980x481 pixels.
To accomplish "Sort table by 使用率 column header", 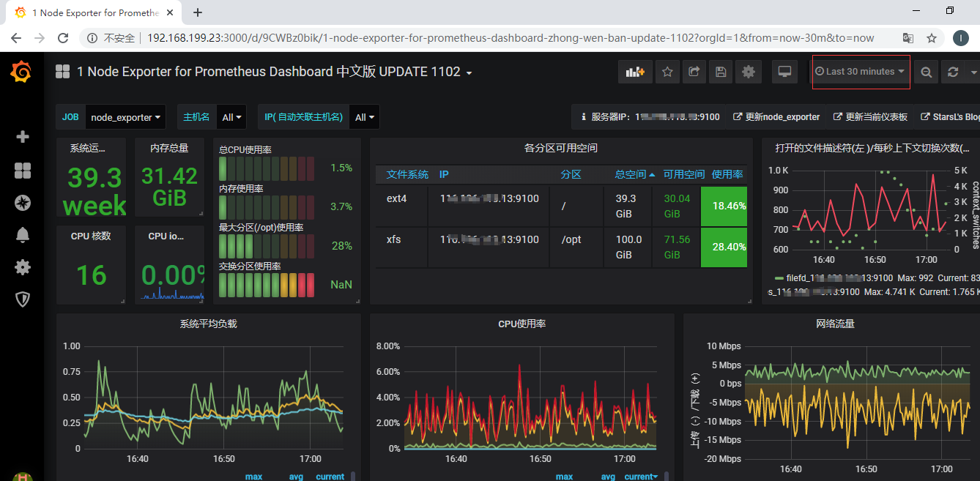I will [x=727, y=174].
